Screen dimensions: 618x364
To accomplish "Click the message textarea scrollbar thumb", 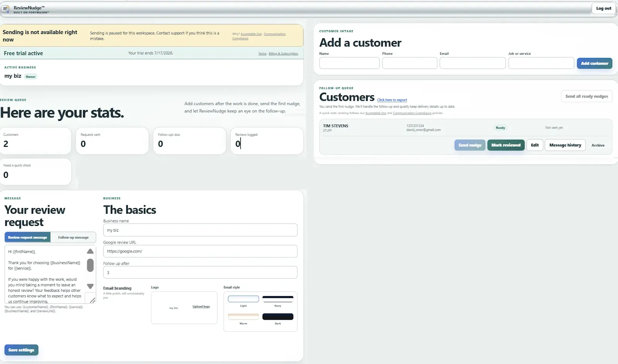I will [x=90, y=265].
